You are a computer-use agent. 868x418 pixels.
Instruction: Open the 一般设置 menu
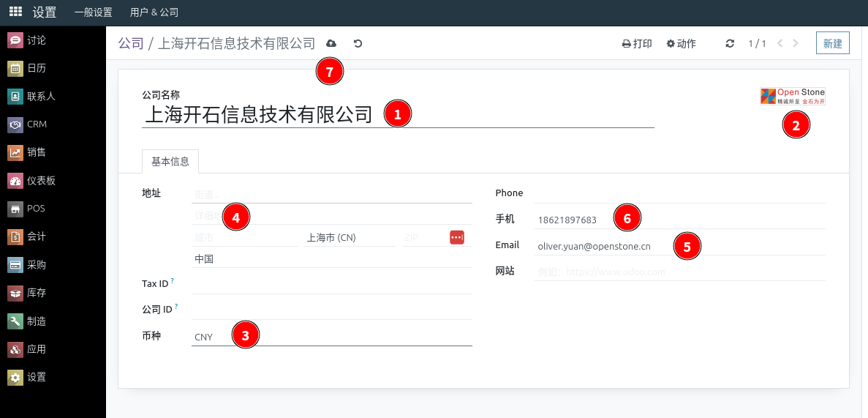93,12
